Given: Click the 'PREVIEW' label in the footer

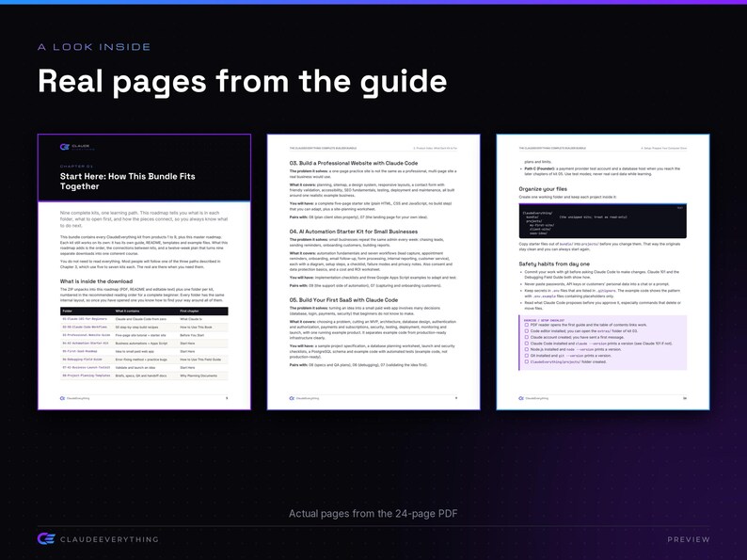Looking at the screenshot, I should [x=689, y=539].
